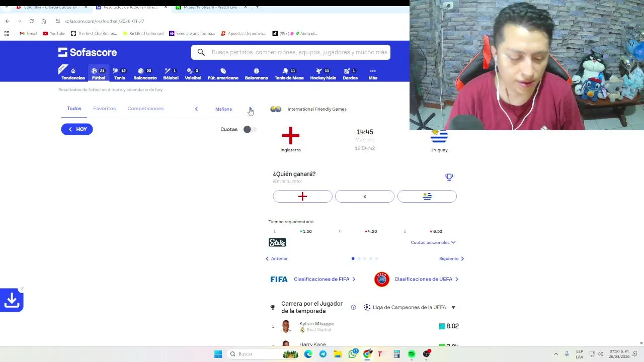This screenshot has height=362, width=644.
Task: Click the floating download button
Action: [12, 300]
